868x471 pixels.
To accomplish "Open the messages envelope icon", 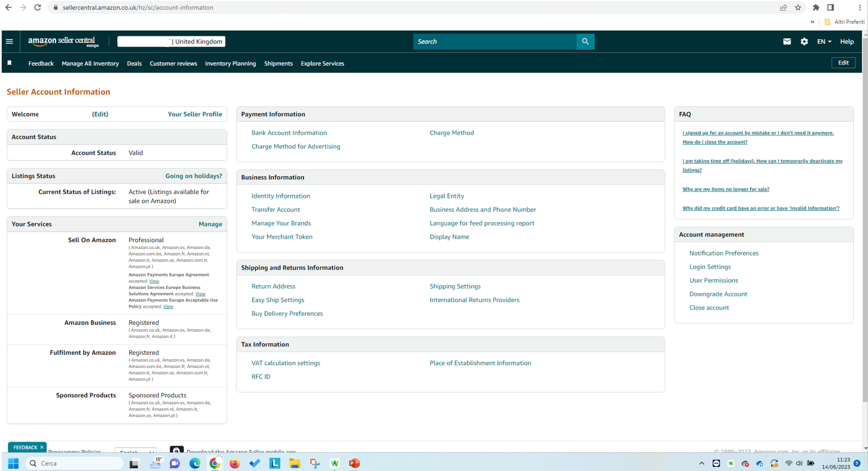I will [787, 41].
